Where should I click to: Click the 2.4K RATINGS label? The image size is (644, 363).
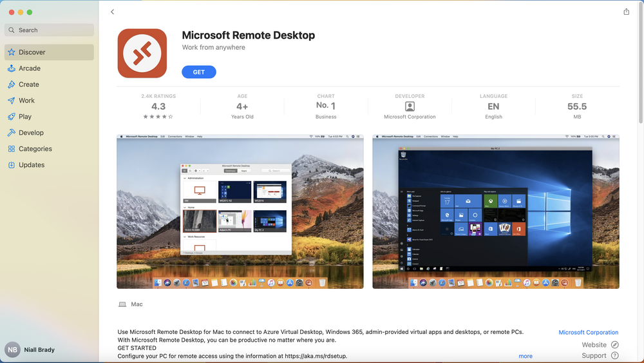(x=158, y=96)
